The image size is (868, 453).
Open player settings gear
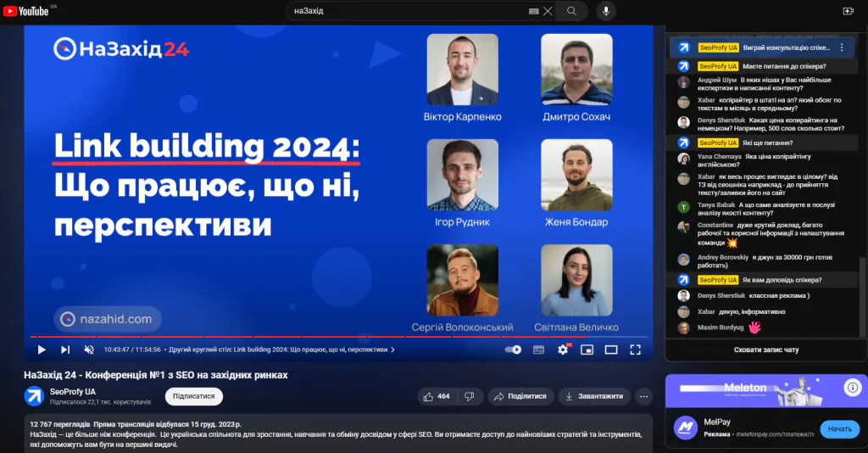tap(563, 350)
